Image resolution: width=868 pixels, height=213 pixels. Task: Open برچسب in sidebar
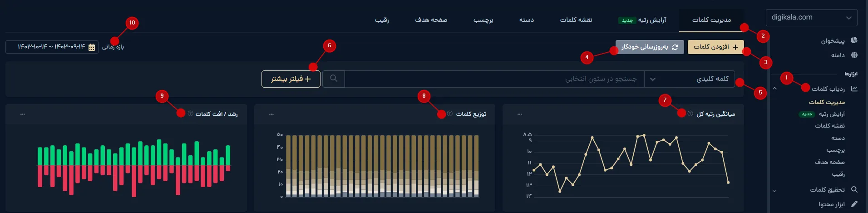(836, 150)
